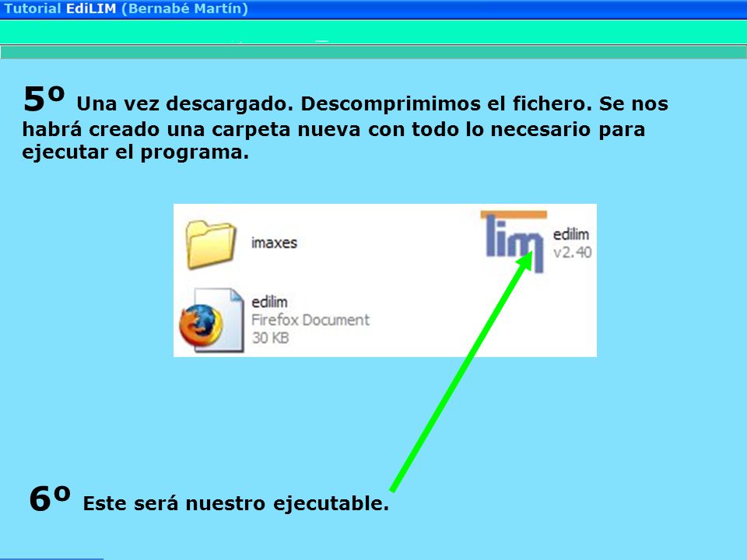
Task: Click 'edilim' name next to LIM logo
Action: 570,234
